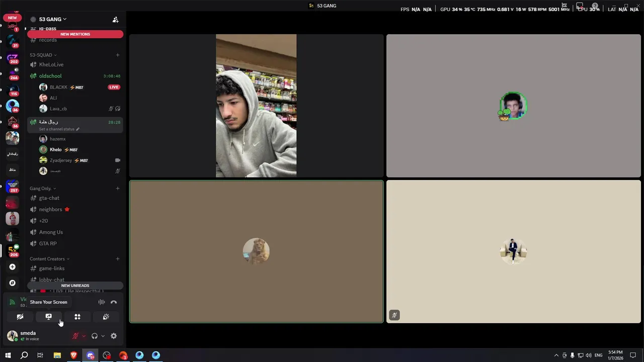644x362 pixels.
Task: Open Windows Start menu
Action: [x=8, y=355]
